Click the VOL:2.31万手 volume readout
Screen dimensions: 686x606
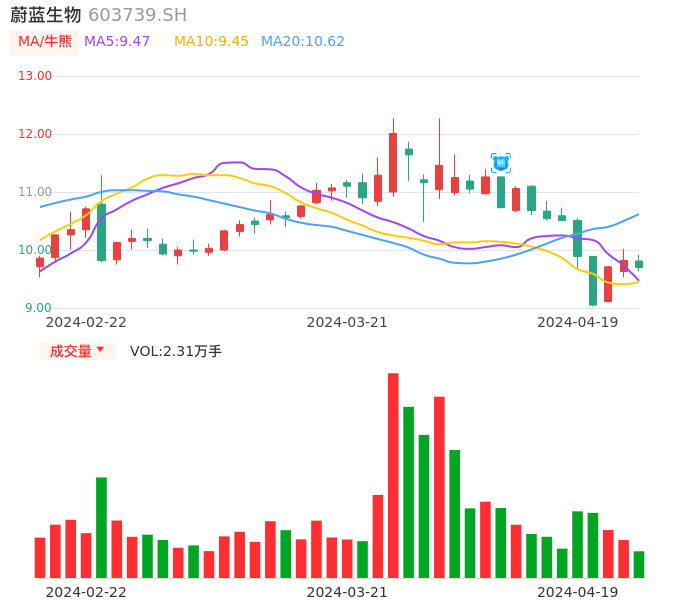pyautogui.click(x=176, y=351)
